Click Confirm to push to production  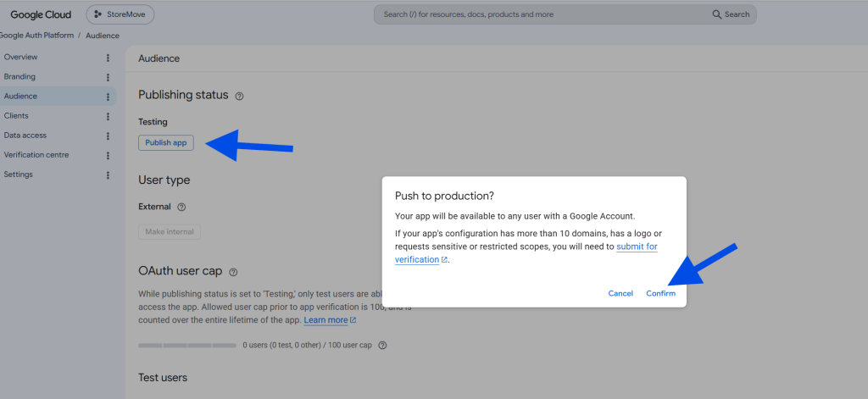661,293
